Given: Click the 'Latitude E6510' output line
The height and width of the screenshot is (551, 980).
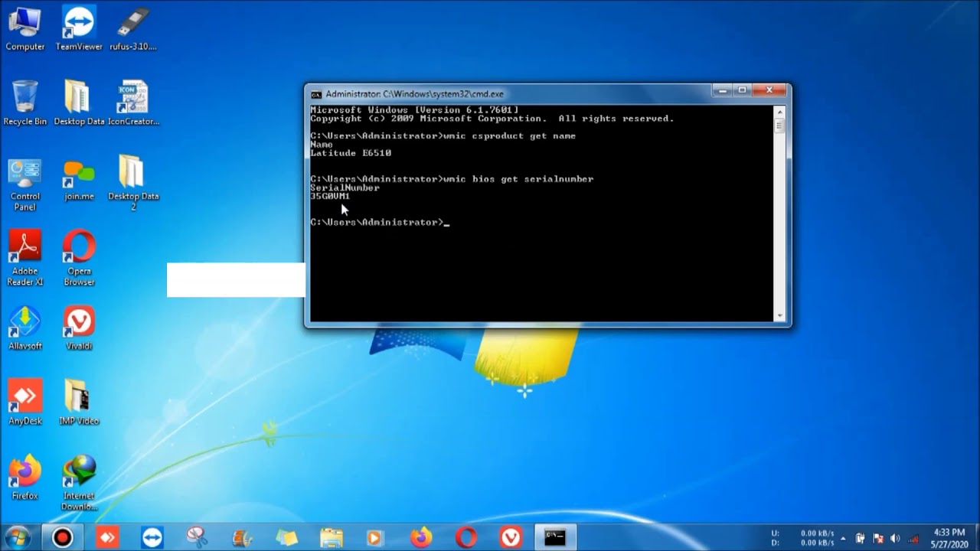Looking at the screenshot, I should click(351, 153).
